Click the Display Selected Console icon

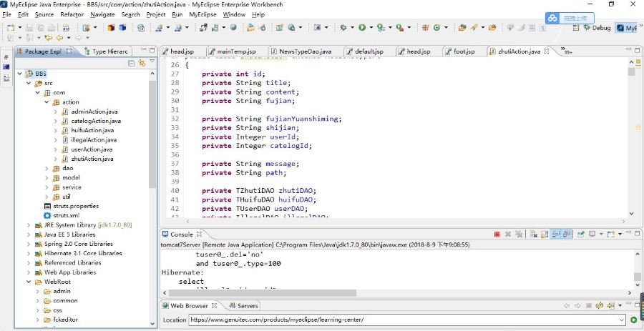pyautogui.click(x=592, y=234)
